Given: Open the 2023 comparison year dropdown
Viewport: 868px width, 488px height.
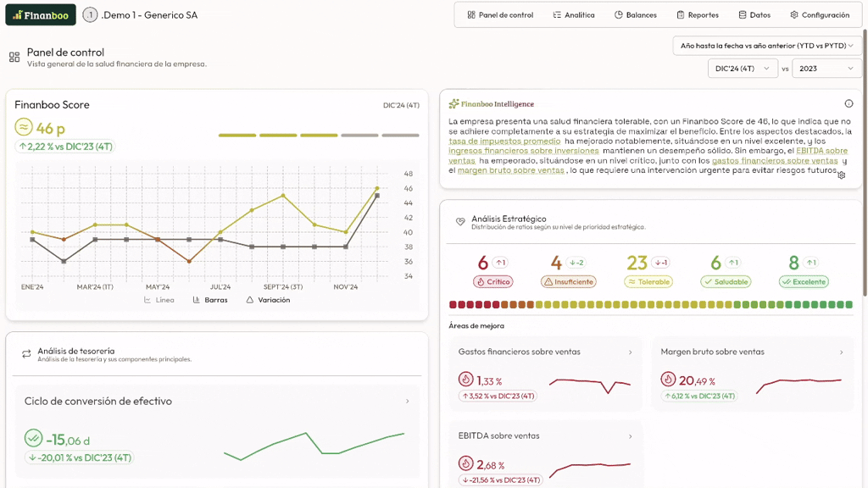Looking at the screenshot, I should (826, 69).
